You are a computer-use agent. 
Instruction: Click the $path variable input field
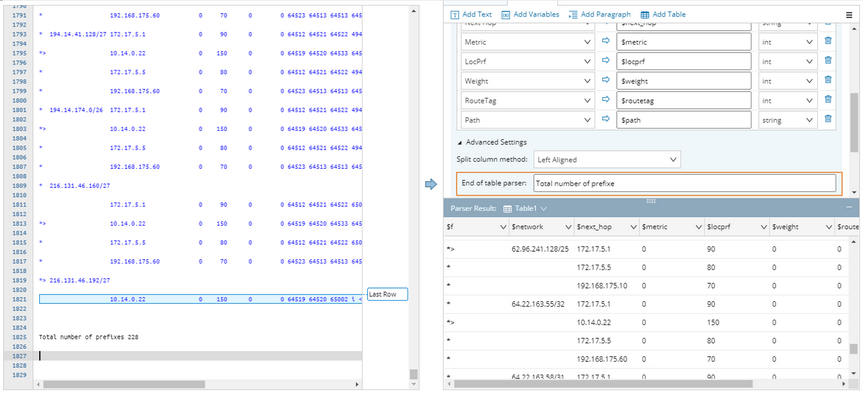click(x=684, y=119)
